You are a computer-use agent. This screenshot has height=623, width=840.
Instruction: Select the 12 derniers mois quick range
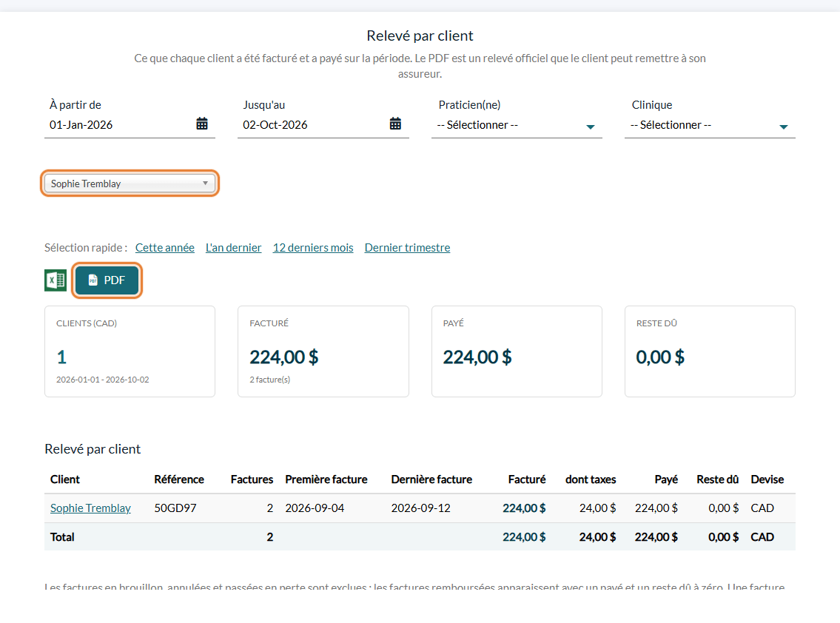tap(313, 247)
